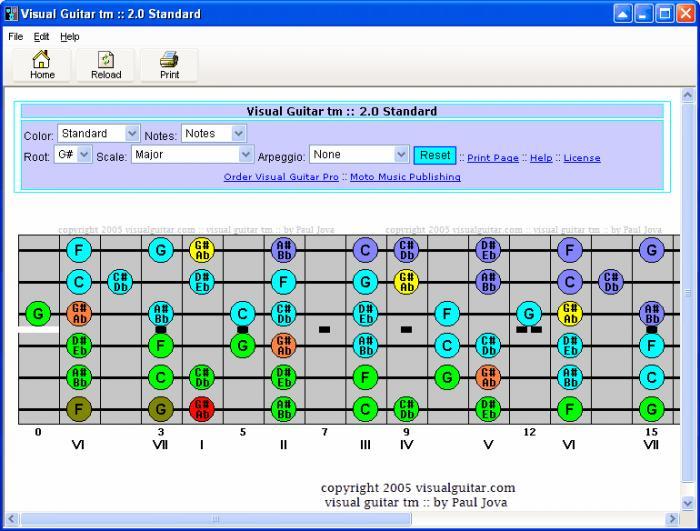Viewport: 700px width, 531px height.
Task: Click the Visual Guitar title bar icon
Action: (11, 13)
